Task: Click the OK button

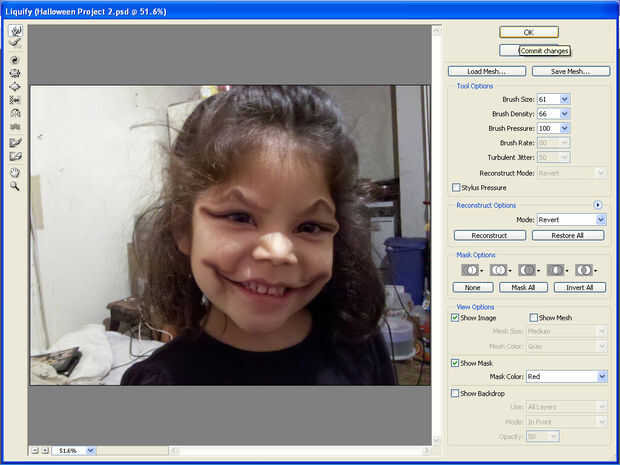Action: (x=529, y=32)
